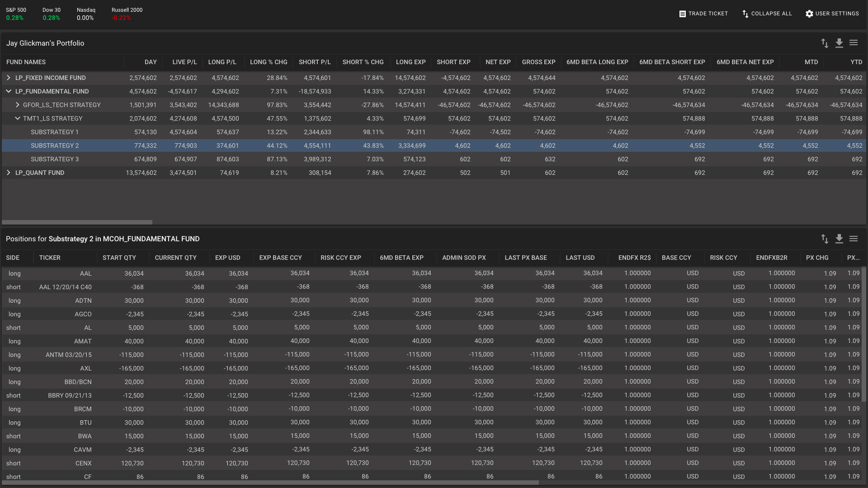Sort positions by ADMIN SOD PX header

pos(464,258)
